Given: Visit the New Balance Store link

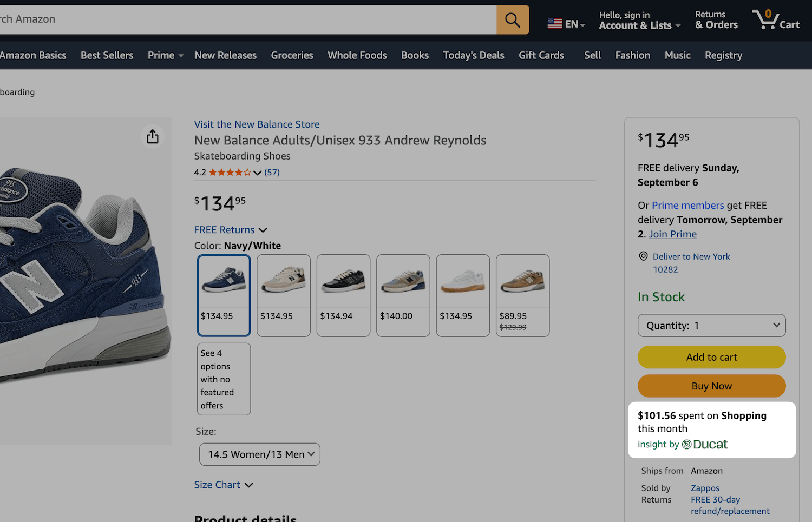Looking at the screenshot, I should 257,124.
